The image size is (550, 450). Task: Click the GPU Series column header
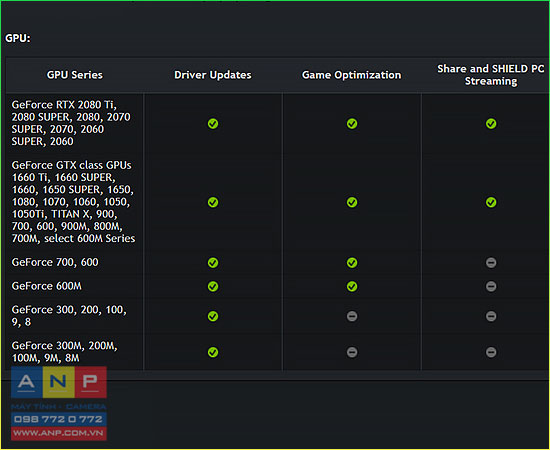(x=75, y=75)
